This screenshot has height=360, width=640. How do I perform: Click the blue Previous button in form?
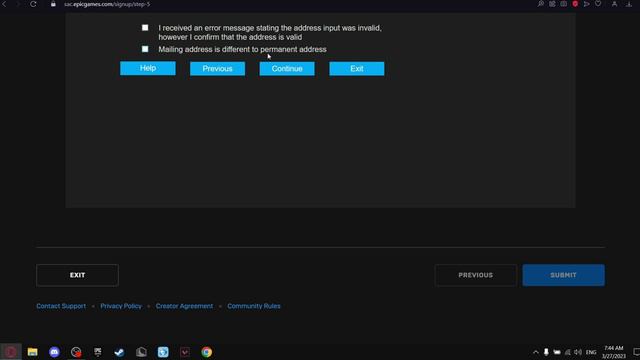218,69
